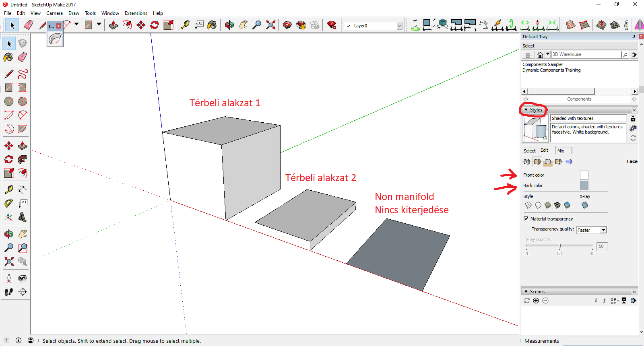Enable Wireframe face style
This screenshot has width=644, height=346.
(x=528, y=206)
